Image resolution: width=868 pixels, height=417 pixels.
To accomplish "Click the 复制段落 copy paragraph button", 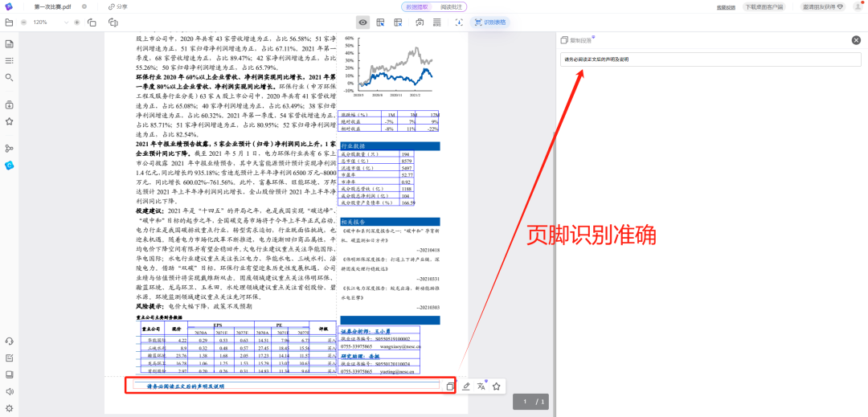I will coord(575,40).
